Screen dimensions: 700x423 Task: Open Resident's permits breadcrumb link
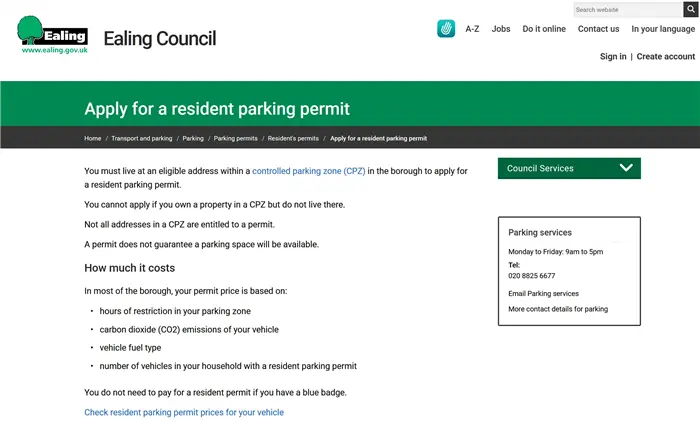pos(294,138)
